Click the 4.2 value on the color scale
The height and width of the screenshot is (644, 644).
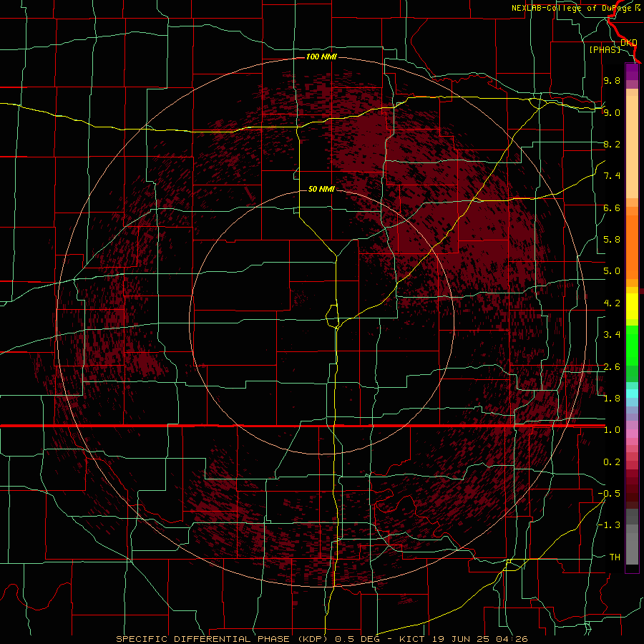click(x=612, y=303)
